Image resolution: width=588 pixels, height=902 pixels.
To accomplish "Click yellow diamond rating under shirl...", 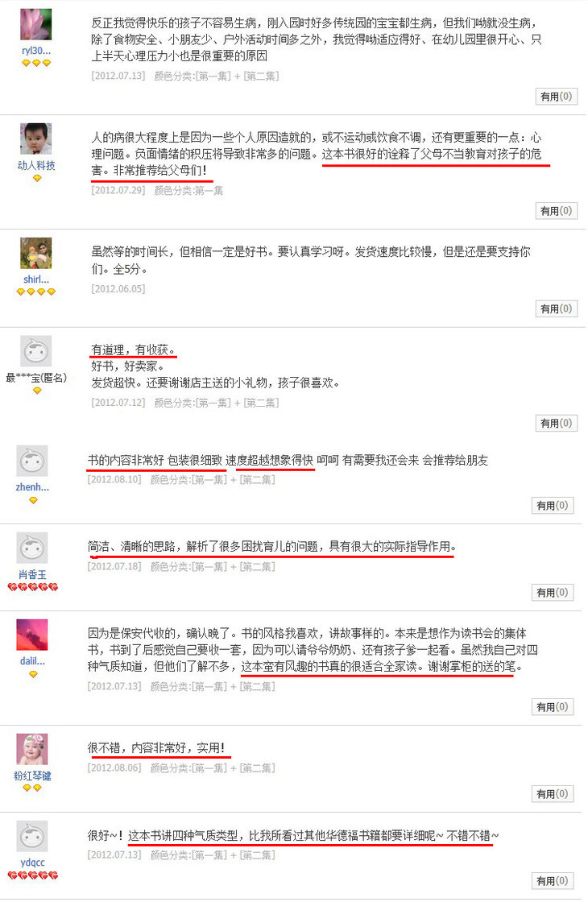I will click(36, 292).
